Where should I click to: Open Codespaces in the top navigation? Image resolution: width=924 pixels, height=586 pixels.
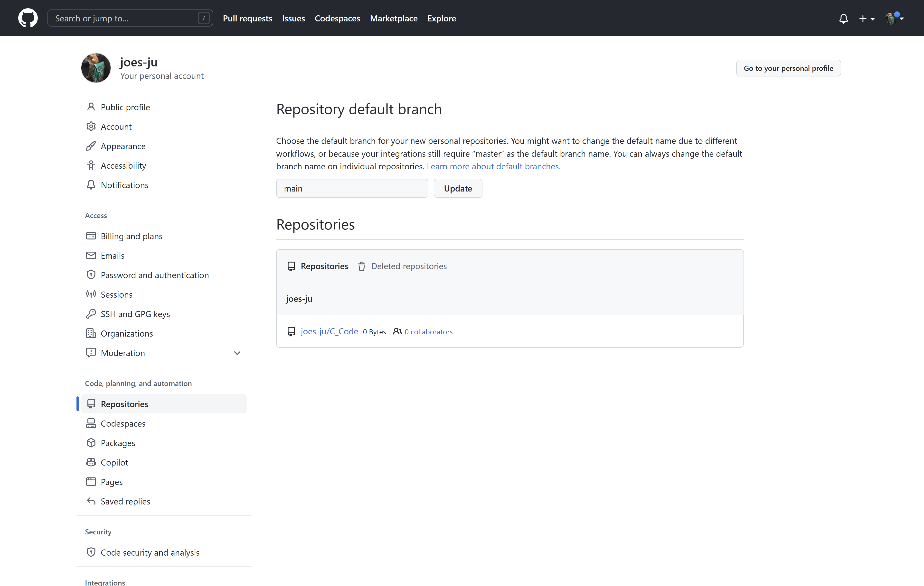(337, 18)
